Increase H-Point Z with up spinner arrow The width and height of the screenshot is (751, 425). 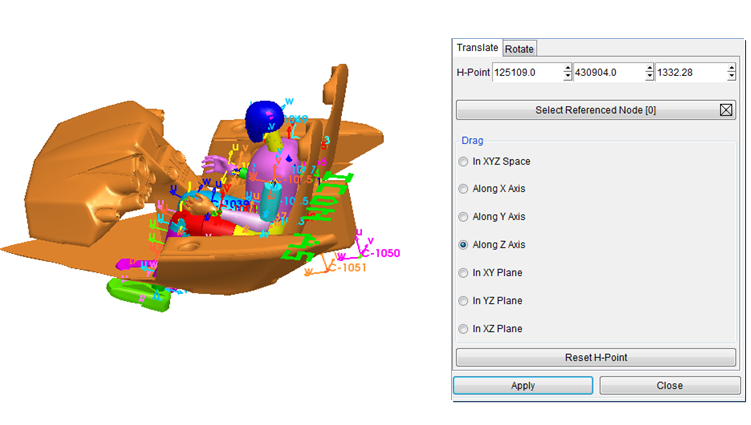pyautogui.click(x=731, y=68)
